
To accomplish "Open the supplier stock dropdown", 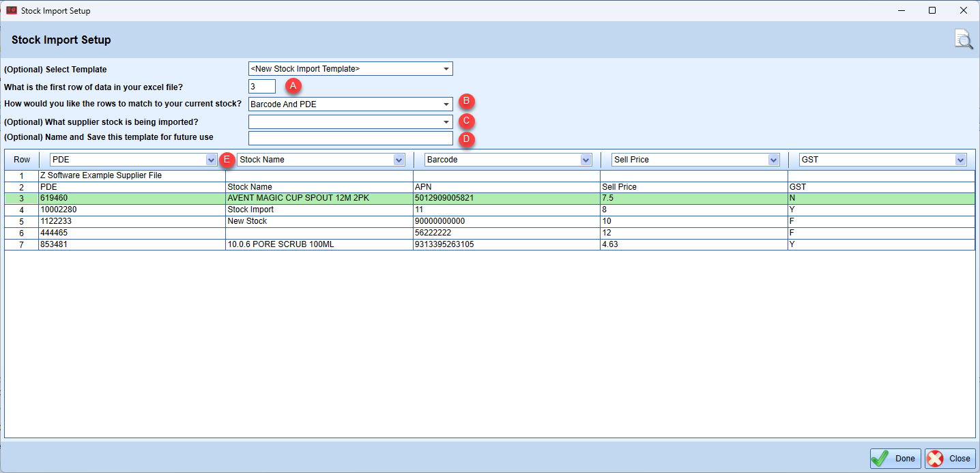I will point(446,122).
